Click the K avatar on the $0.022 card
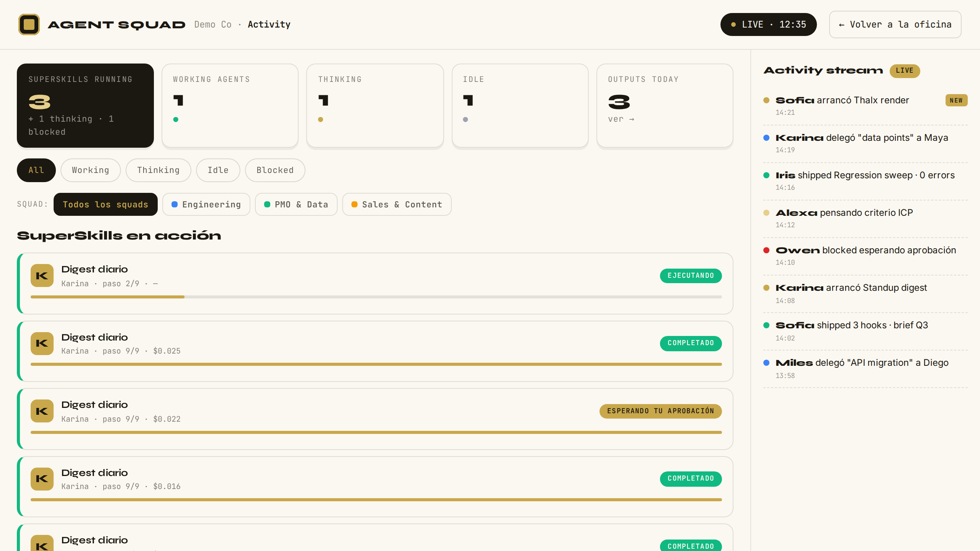This screenshot has width=980, height=551. tap(42, 411)
